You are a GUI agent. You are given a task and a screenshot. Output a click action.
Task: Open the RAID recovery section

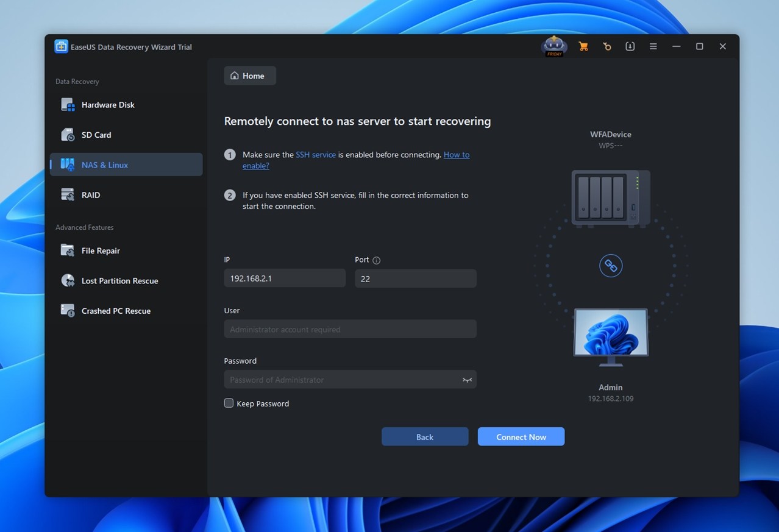click(91, 194)
